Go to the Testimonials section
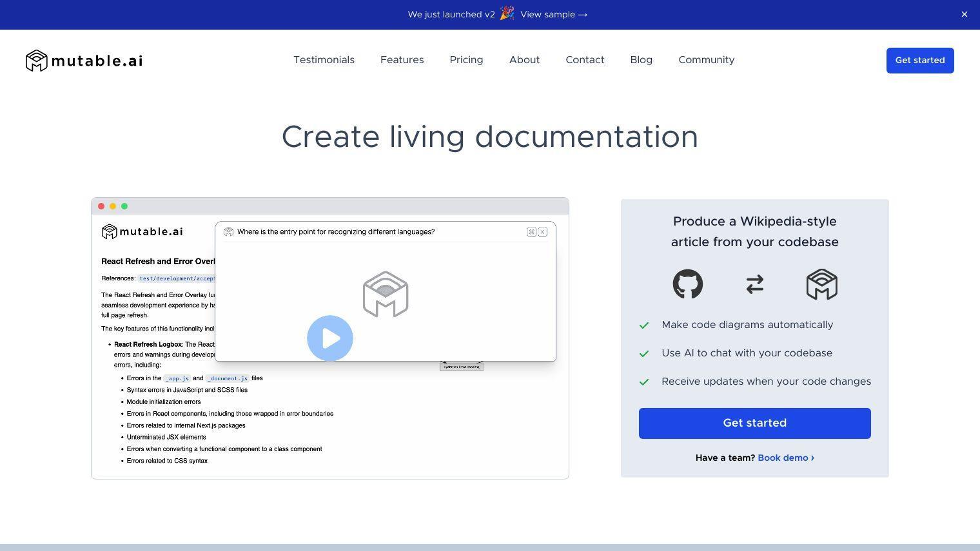 pos(324,60)
